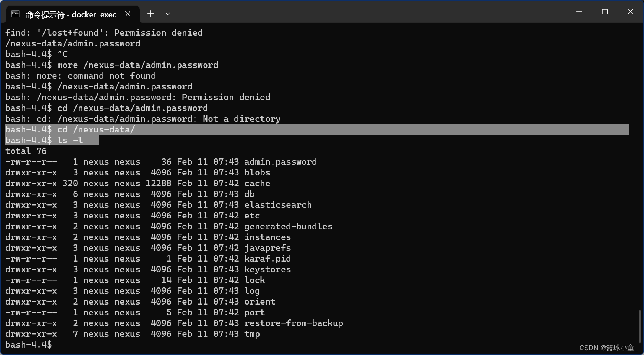The image size is (644, 355).
Task: Click the tmp directory name
Action: coord(252,334)
